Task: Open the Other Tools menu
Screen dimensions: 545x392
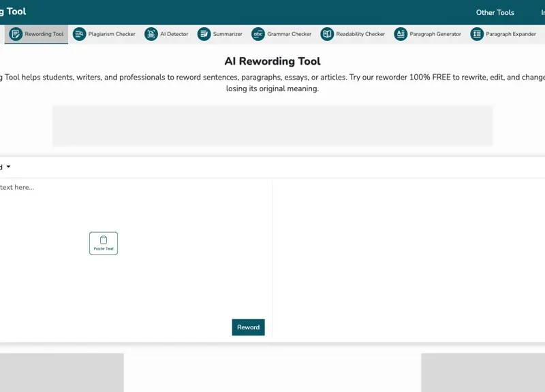Action: pos(495,12)
